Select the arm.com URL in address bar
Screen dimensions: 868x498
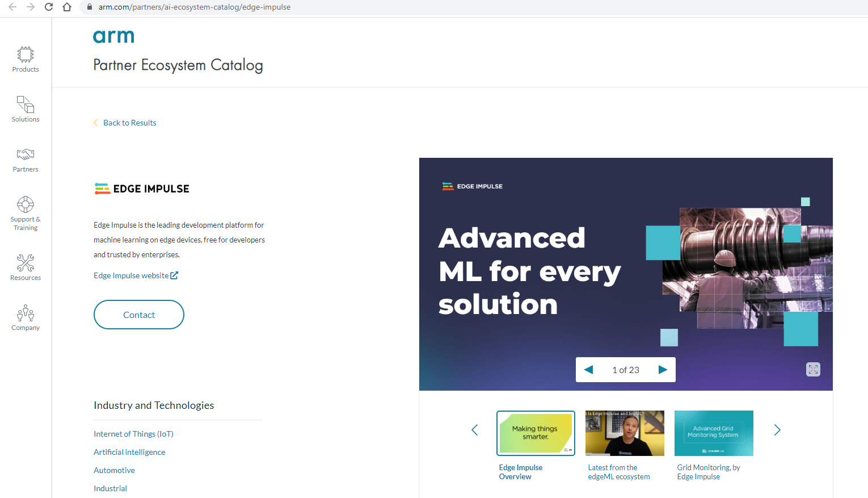point(195,7)
